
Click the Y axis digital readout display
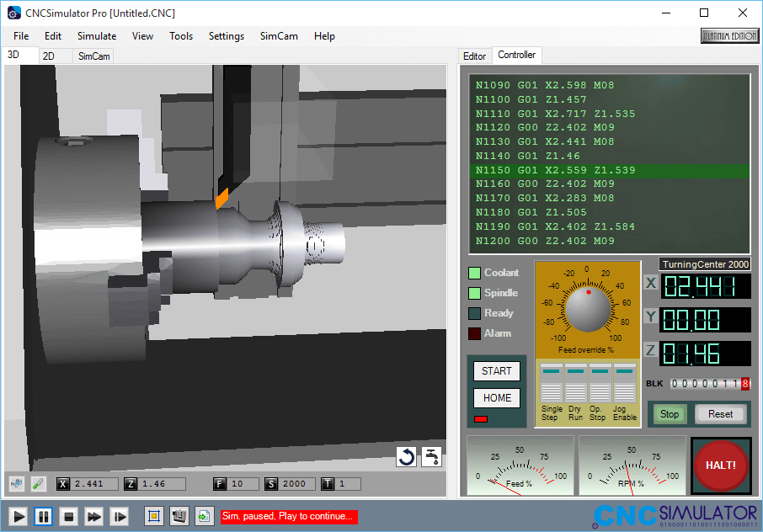click(705, 320)
